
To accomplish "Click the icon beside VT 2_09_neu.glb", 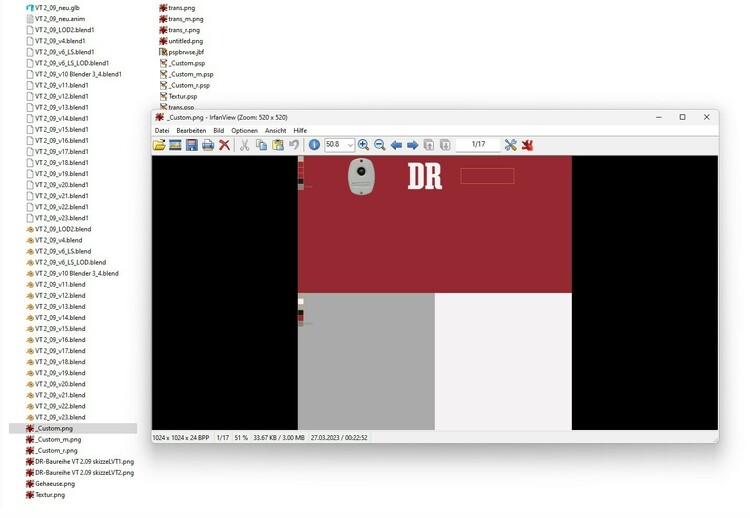I will 30,8.
